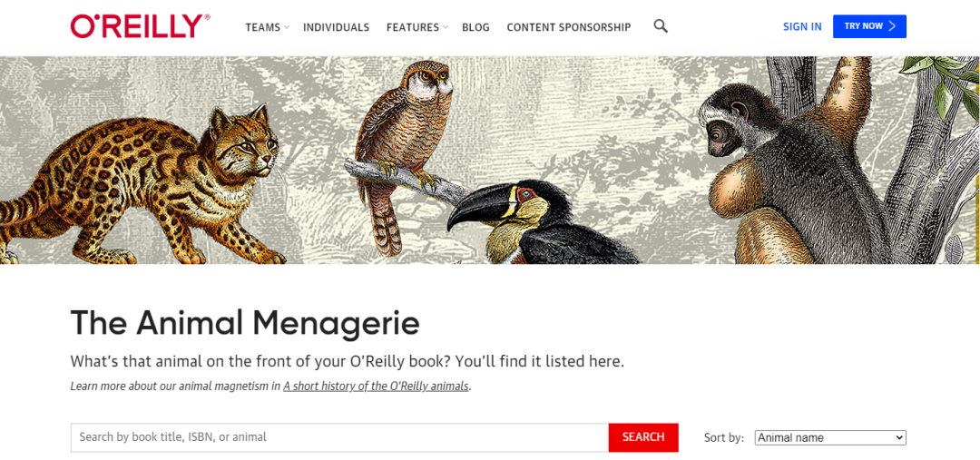Open the Sort by Animal name dropdown
980x460 pixels.
(x=830, y=437)
